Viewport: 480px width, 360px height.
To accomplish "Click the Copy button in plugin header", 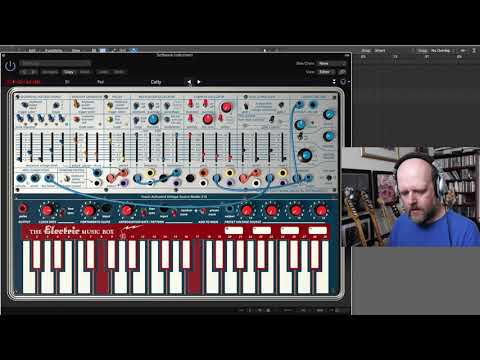I will click(69, 72).
